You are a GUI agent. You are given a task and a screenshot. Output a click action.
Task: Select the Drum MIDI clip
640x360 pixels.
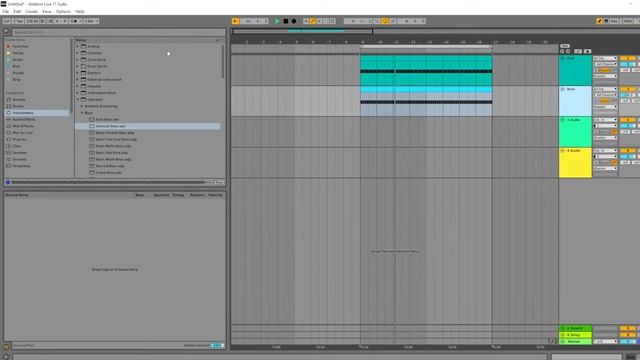(426, 70)
